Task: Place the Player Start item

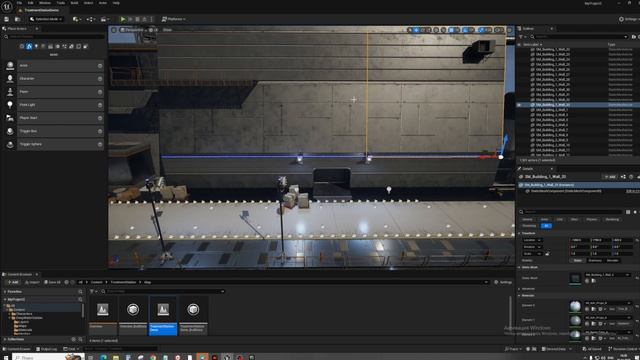Action: pos(54,118)
